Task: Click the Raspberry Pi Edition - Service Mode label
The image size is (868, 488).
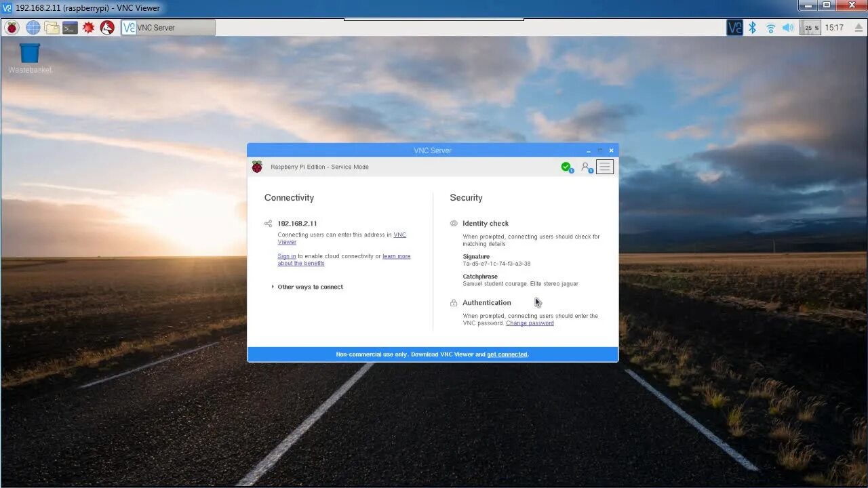Action: click(319, 167)
